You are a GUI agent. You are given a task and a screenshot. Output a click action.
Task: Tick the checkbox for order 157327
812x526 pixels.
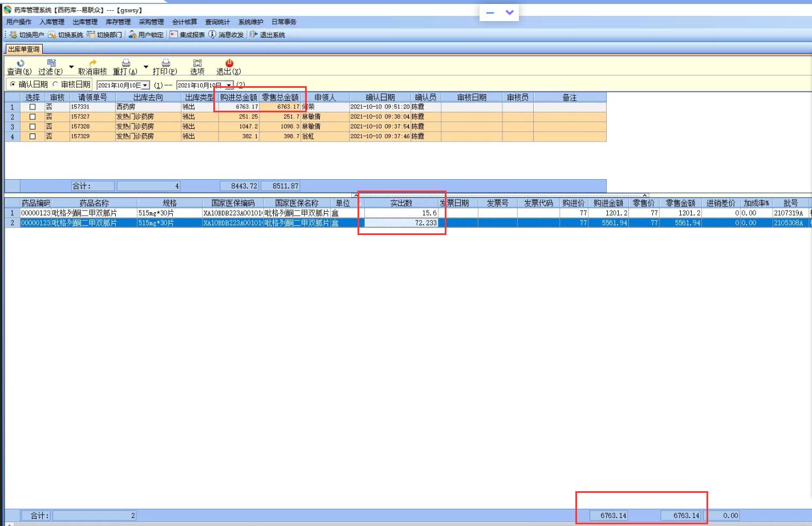33,116
